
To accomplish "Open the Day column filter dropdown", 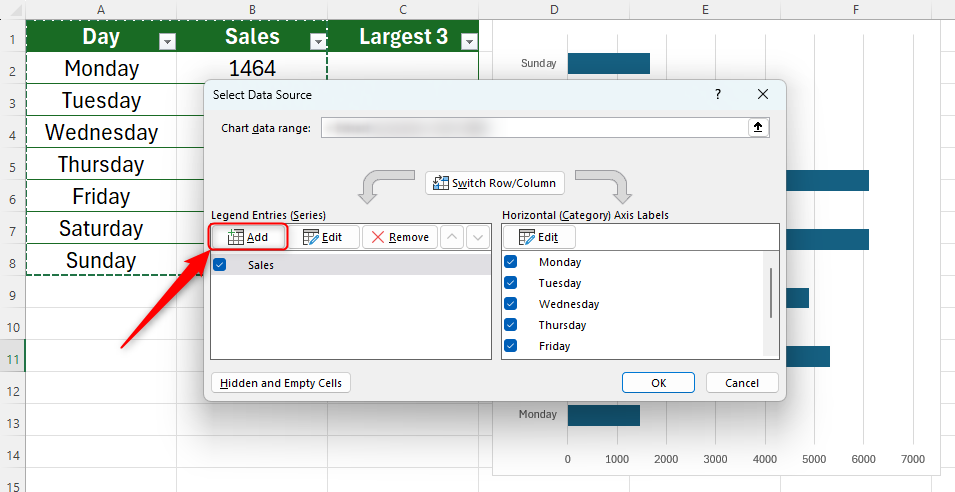I will (167, 41).
